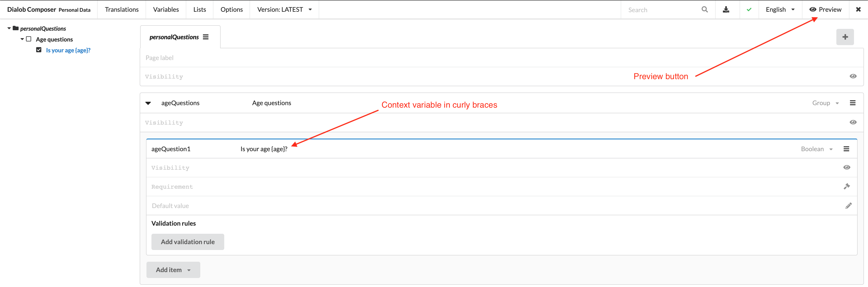Switch to the Variables tab
The height and width of the screenshot is (287, 868).
tap(165, 9)
